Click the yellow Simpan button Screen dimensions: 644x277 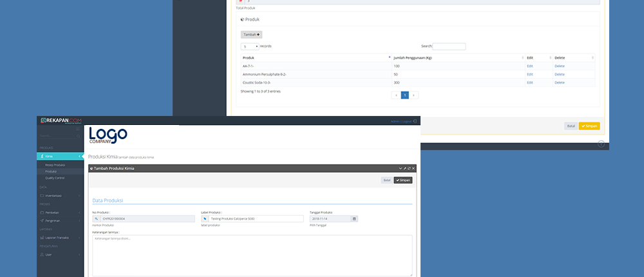589,126
